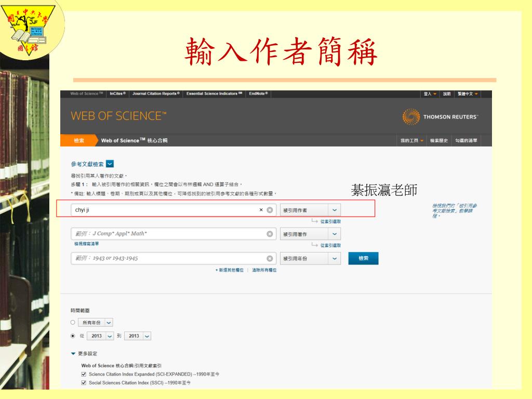The width and height of the screenshot is (532, 399).
Task: Open the 被引用作者 field dropdown
Action: (x=310, y=210)
